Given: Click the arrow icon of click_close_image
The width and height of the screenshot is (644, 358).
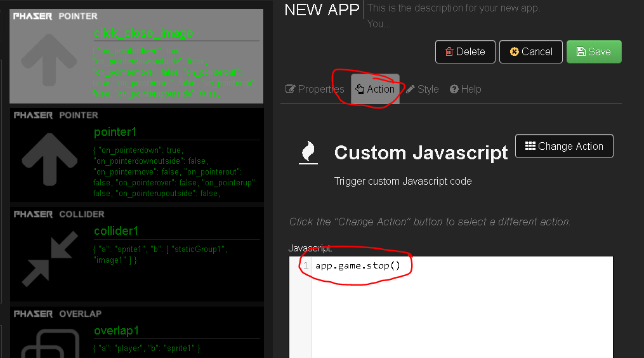Looking at the screenshot, I should (x=49, y=60).
